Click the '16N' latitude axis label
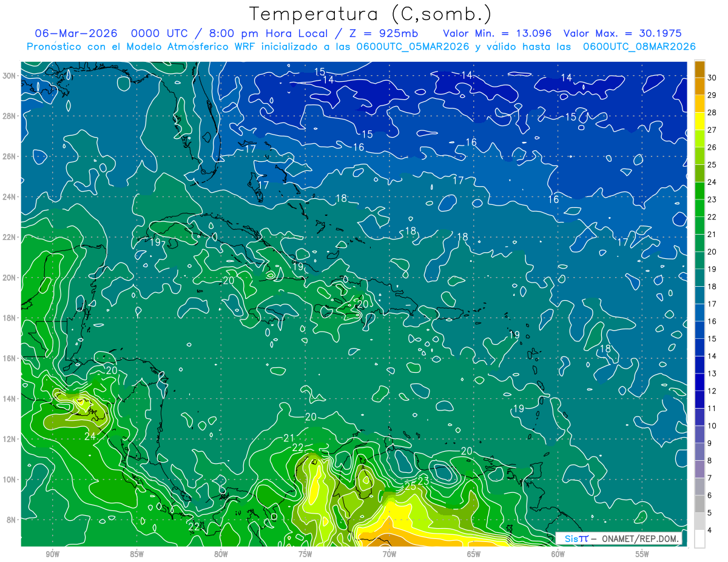This screenshot has width=728, height=562. [9, 358]
